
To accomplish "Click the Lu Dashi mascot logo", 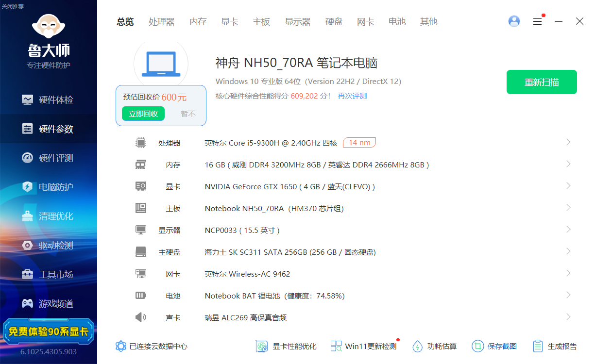I will [x=49, y=27].
